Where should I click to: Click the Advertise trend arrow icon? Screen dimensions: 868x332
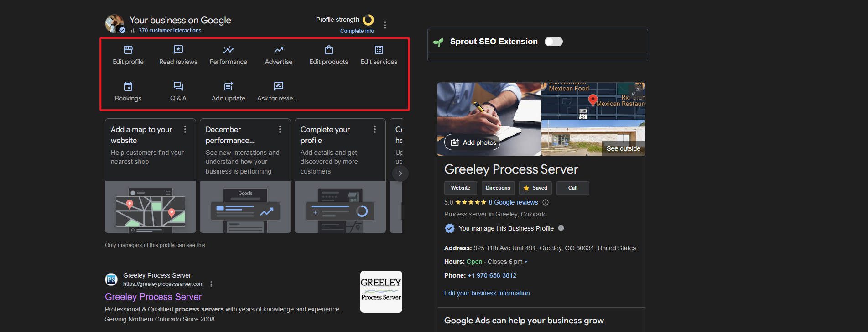279,50
